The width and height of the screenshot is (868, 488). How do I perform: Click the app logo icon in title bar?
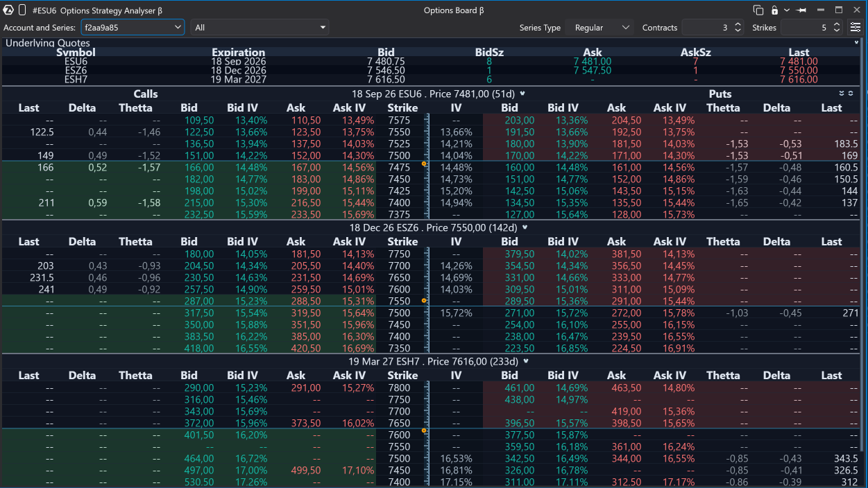pyautogui.click(x=8, y=10)
